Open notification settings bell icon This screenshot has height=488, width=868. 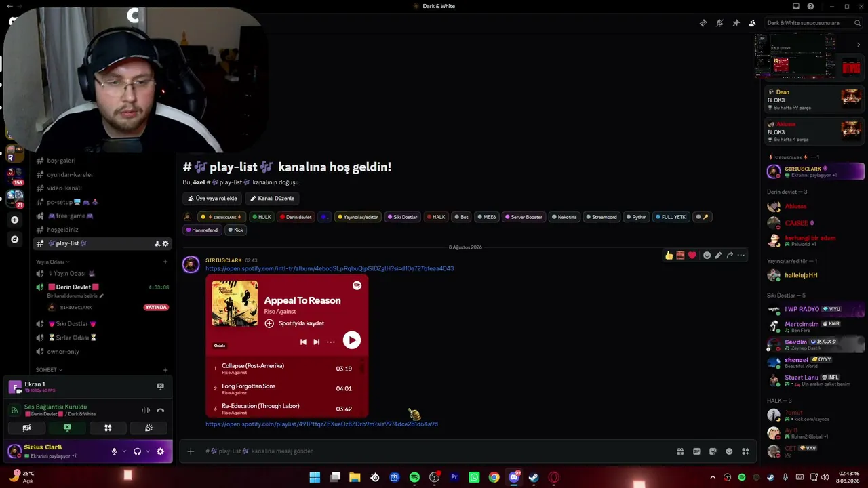[x=719, y=23]
